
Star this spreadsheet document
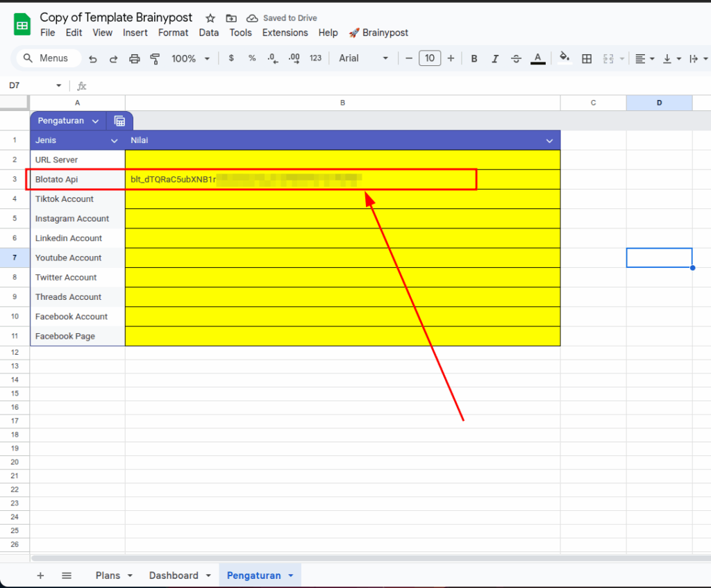tap(210, 18)
